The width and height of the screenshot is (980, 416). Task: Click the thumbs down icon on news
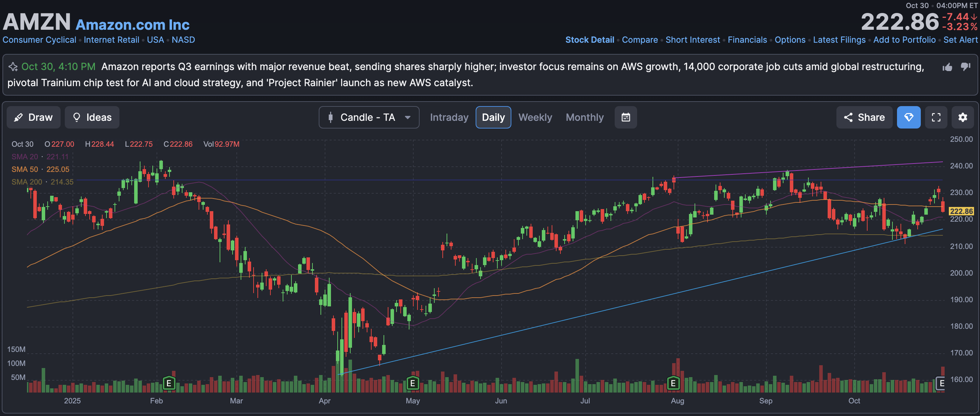[x=966, y=67]
